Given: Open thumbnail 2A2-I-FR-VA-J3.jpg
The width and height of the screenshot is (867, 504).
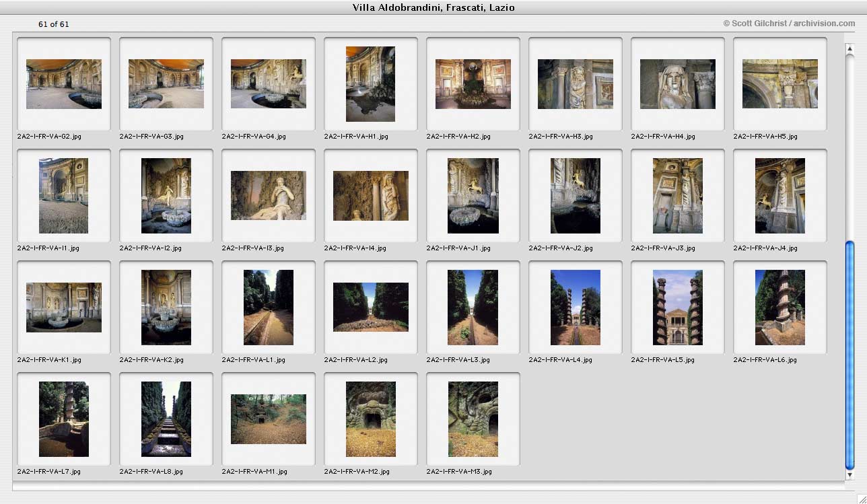Looking at the screenshot, I should click(678, 196).
